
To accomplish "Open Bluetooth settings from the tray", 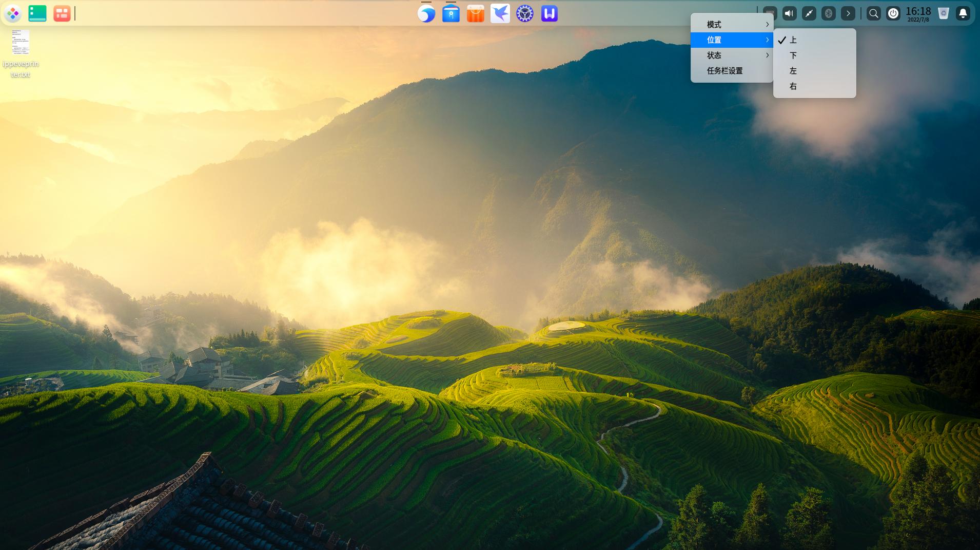I will pyautogui.click(x=828, y=13).
